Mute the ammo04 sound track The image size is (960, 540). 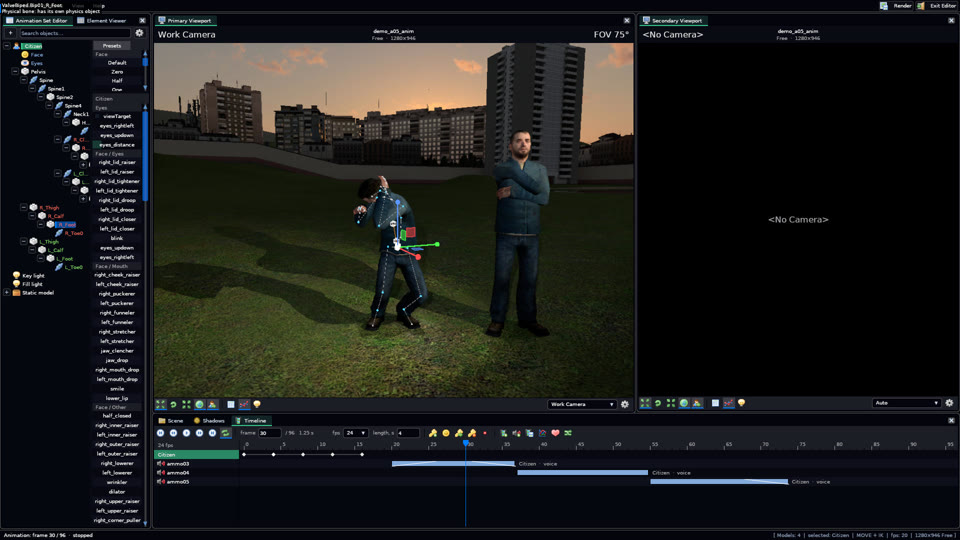160,473
